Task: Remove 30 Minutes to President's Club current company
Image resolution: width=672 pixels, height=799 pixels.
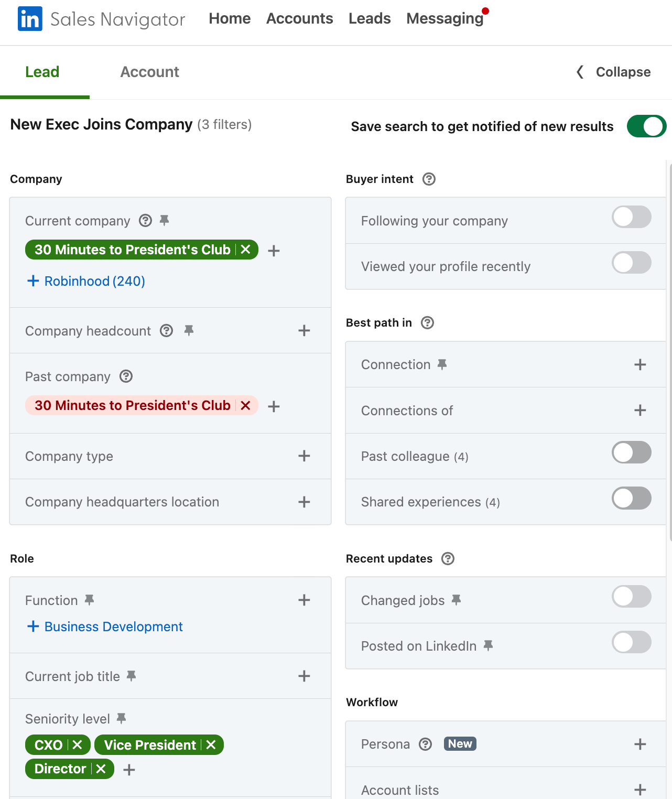Action: click(x=245, y=250)
